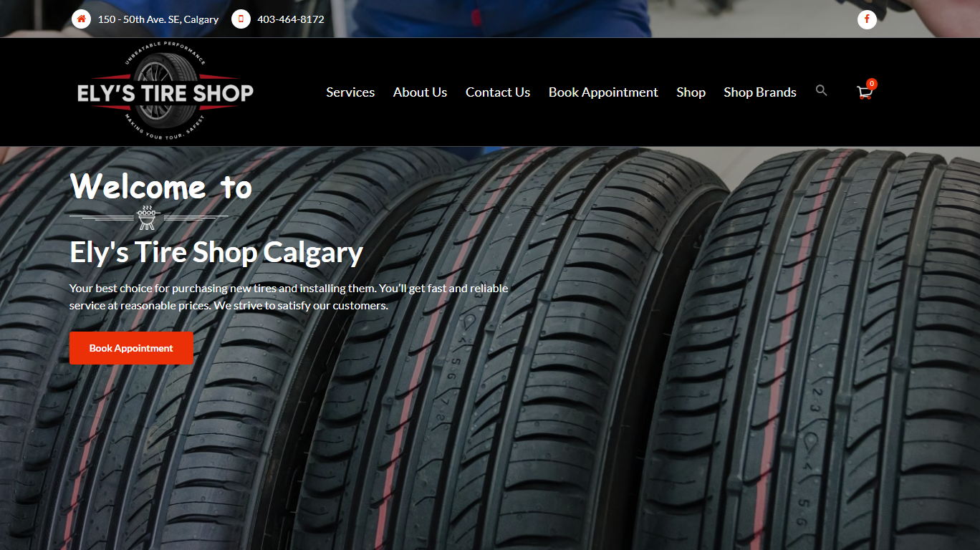Image resolution: width=980 pixels, height=550 pixels.
Task: View the shopping cart icon
Action: tap(864, 93)
